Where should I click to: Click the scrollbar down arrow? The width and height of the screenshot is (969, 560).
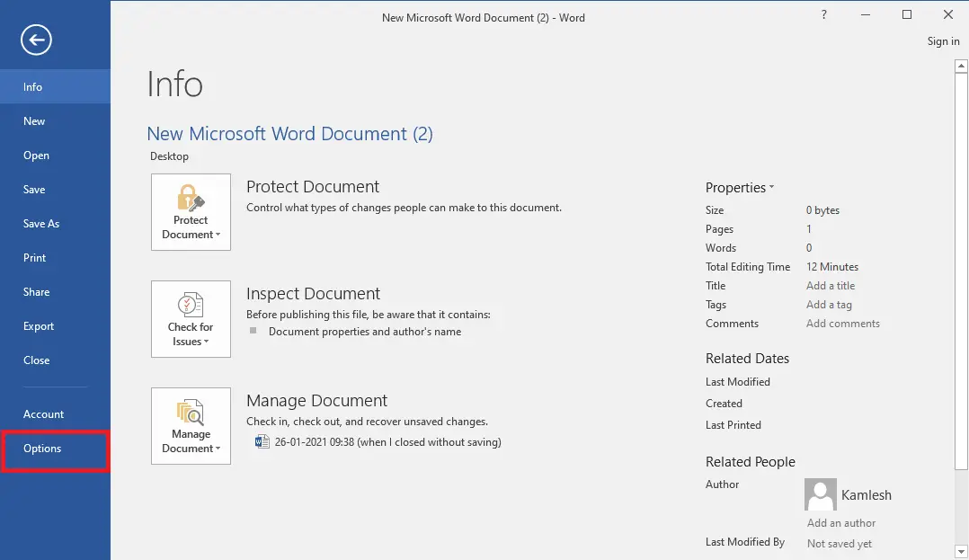[961, 551]
